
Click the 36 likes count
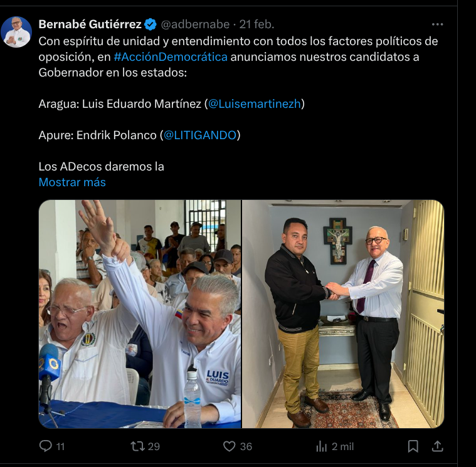pos(246,446)
